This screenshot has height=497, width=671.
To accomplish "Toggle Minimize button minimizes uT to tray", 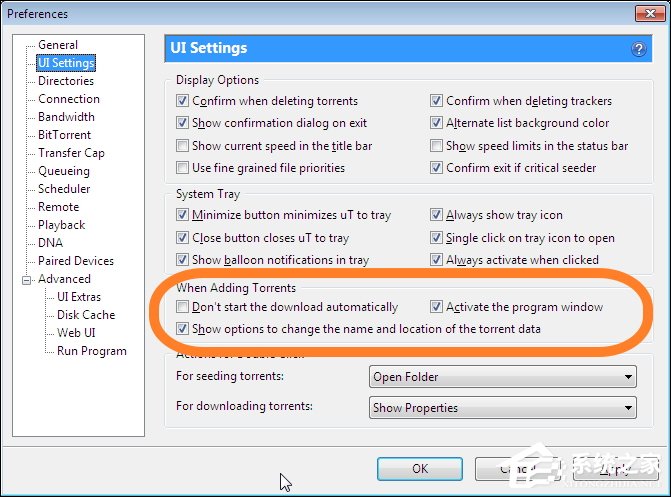I will click(182, 214).
